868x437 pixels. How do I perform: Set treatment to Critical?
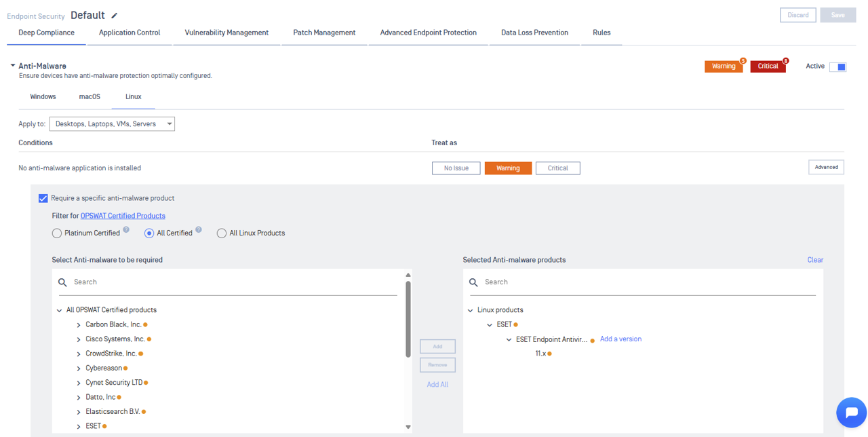(x=558, y=168)
